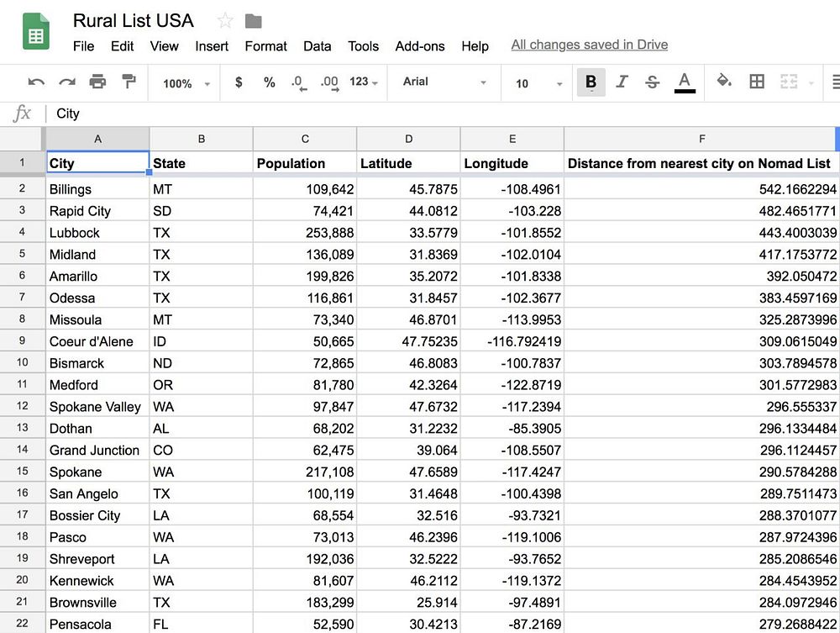Format as currency with dollar icon
Image resolution: width=840 pixels, height=633 pixels.
coord(239,82)
